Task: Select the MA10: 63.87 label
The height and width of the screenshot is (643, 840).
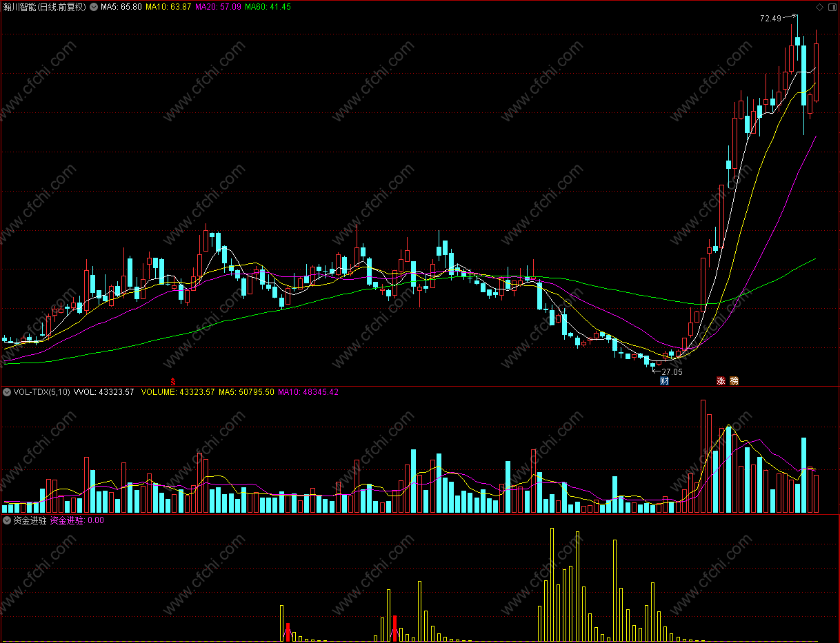Action: click(x=168, y=7)
